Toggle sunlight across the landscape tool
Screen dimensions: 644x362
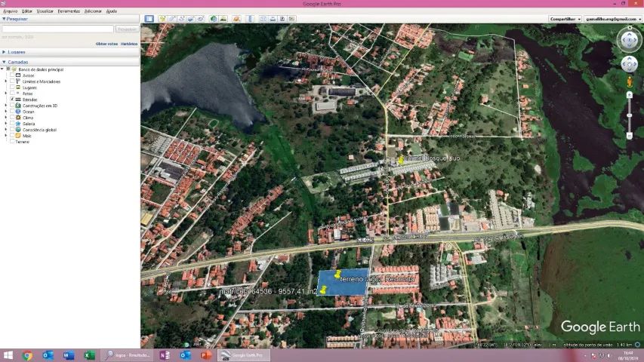(223, 19)
